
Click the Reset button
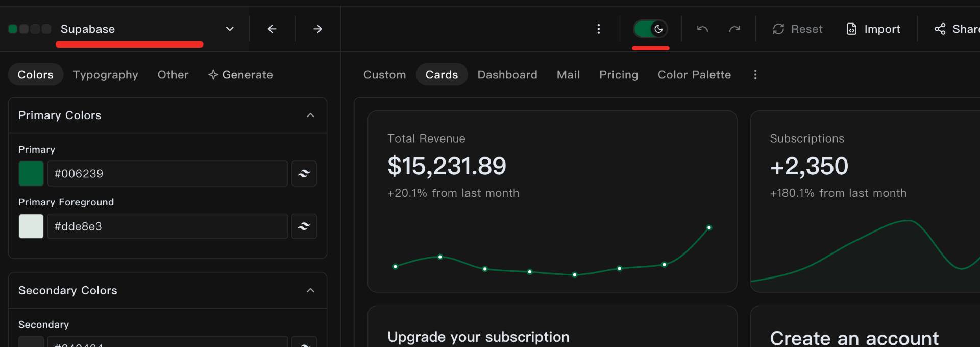click(x=797, y=29)
